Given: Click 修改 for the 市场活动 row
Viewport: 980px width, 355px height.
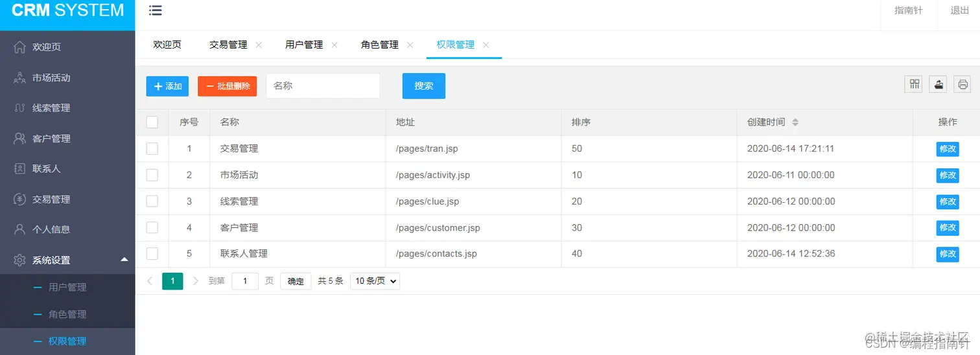Looking at the screenshot, I should [948, 176].
